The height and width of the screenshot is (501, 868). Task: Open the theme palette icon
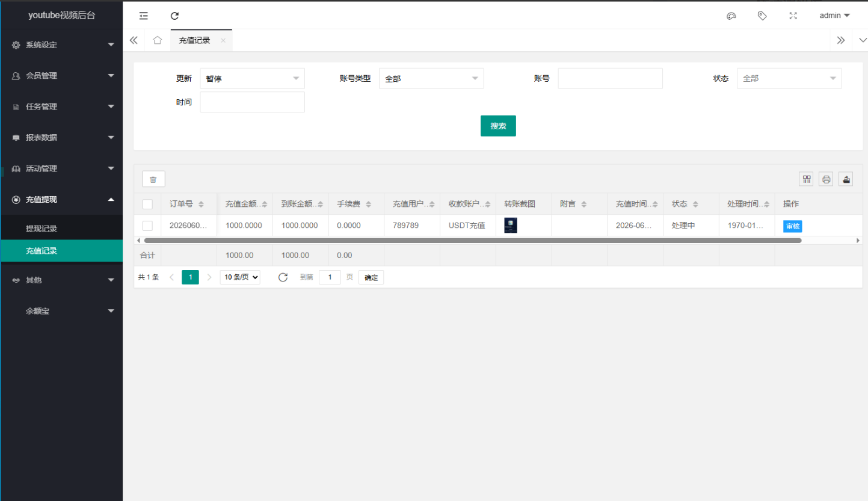tap(731, 16)
